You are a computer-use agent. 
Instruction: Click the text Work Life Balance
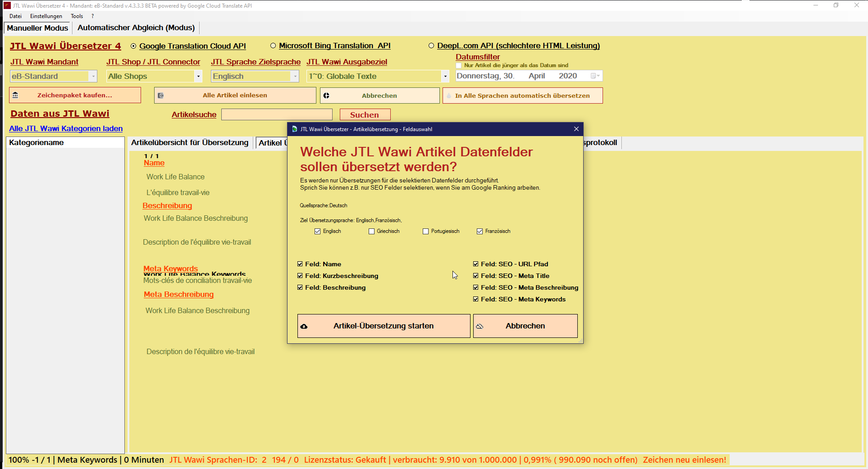click(175, 177)
